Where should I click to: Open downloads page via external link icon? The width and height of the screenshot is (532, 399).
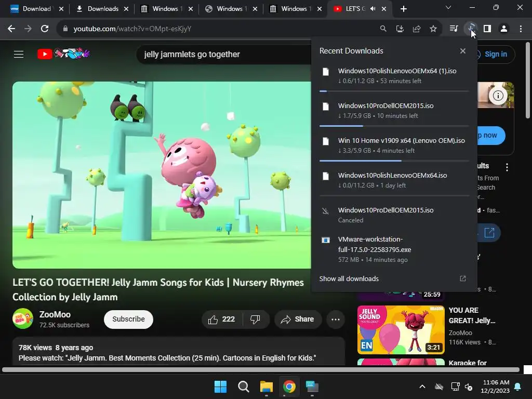point(463,278)
